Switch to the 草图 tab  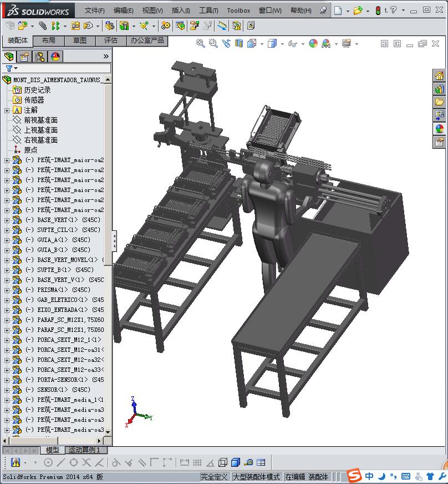click(x=79, y=41)
